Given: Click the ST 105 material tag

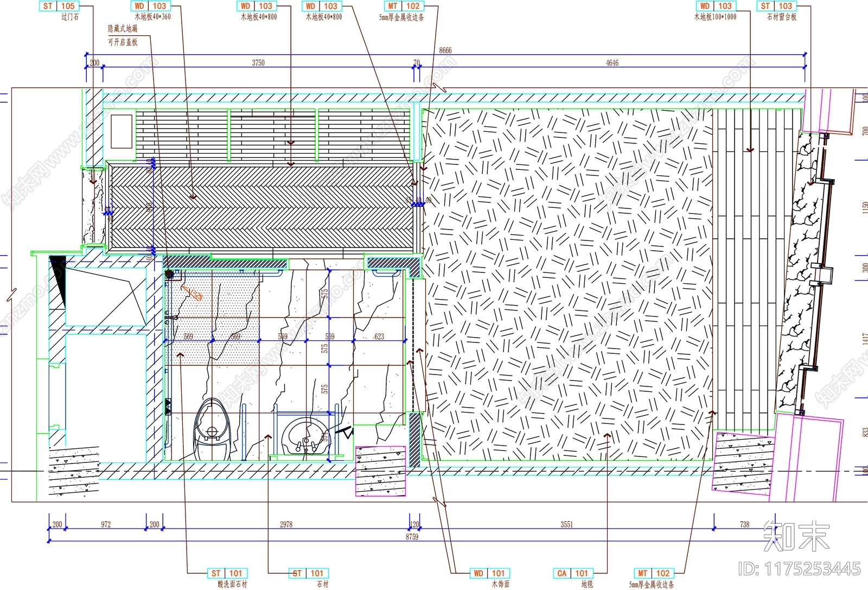Looking at the screenshot, I should (x=59, y=6).
